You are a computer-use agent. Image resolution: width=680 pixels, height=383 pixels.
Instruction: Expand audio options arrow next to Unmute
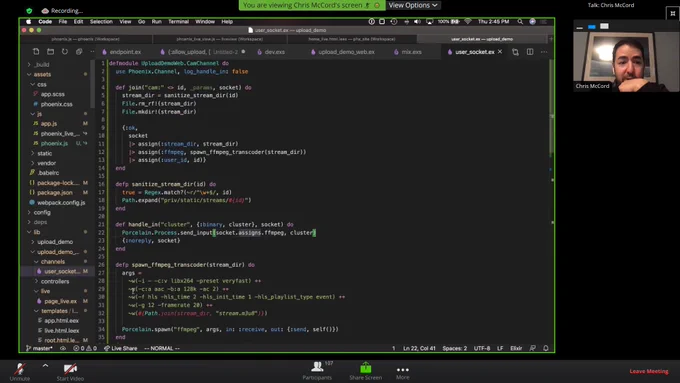(45, 366)
